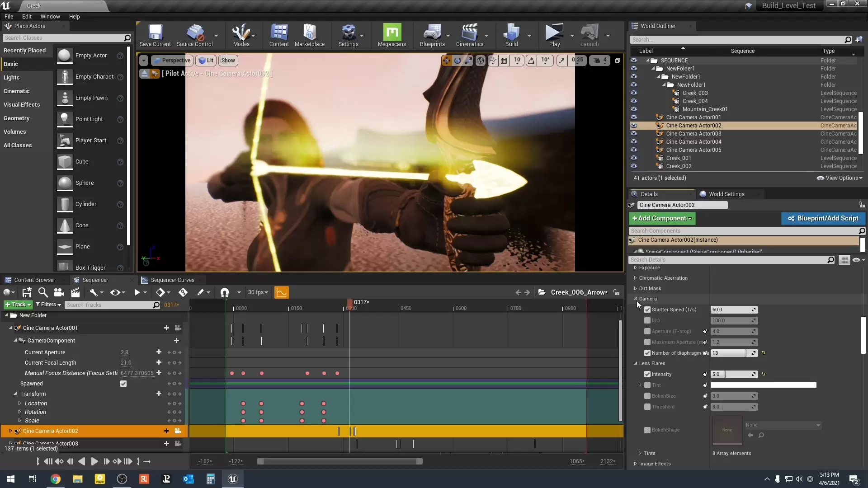Toggle the Shutter Speed checkbox

[647, 310]
